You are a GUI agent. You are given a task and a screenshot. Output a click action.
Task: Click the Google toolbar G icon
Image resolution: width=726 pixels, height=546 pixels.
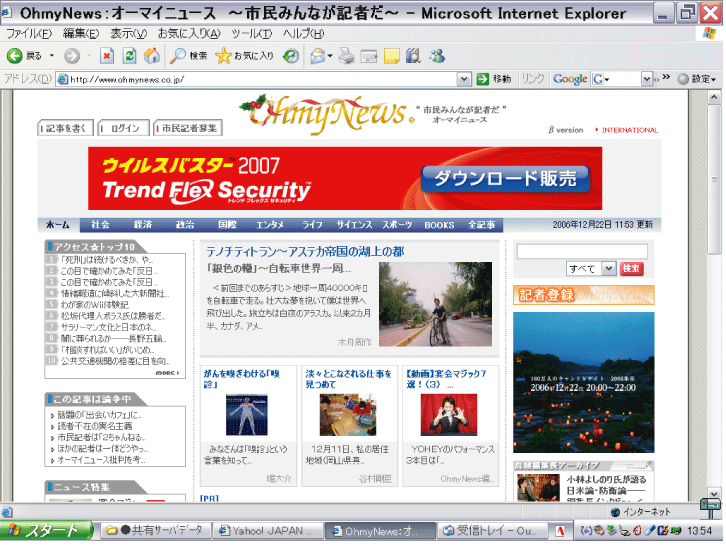pos(598,79)
